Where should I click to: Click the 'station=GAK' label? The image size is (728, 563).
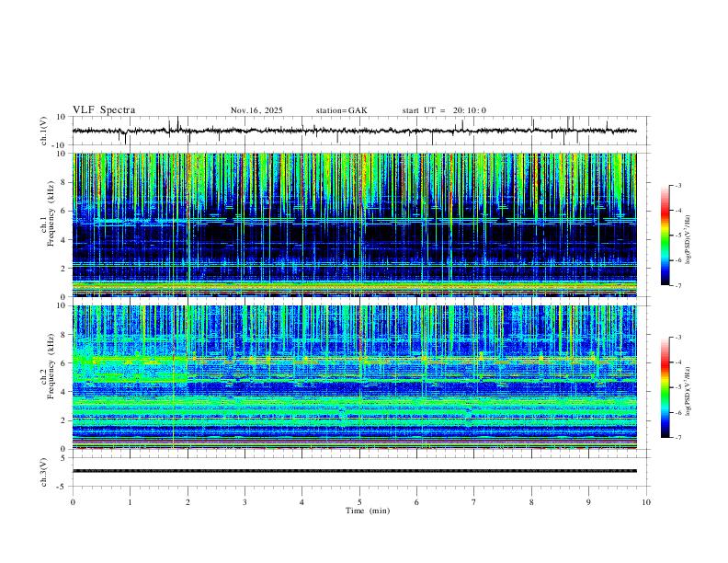click(342, 110)
